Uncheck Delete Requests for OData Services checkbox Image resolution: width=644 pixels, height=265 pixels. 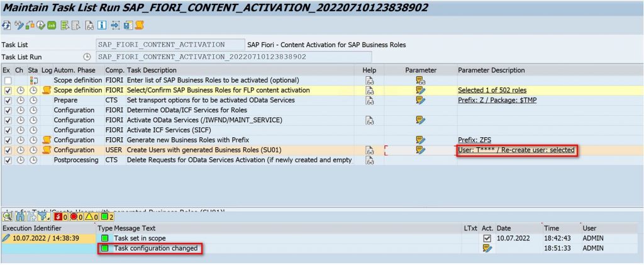point(8,161)
